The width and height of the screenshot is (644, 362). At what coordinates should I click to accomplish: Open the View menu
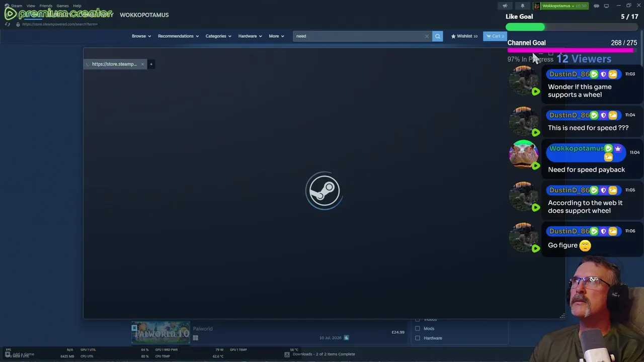[x=31, y=6]
